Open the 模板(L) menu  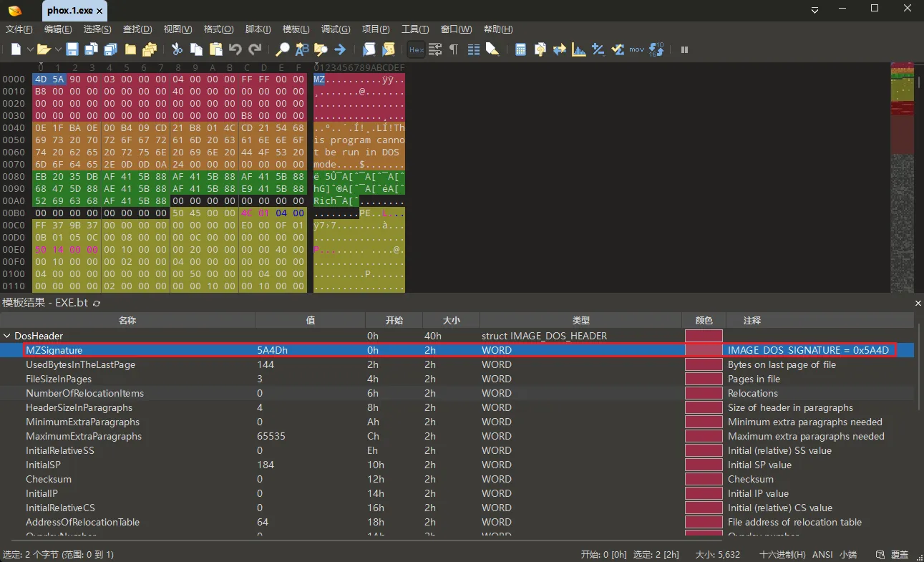296,29
